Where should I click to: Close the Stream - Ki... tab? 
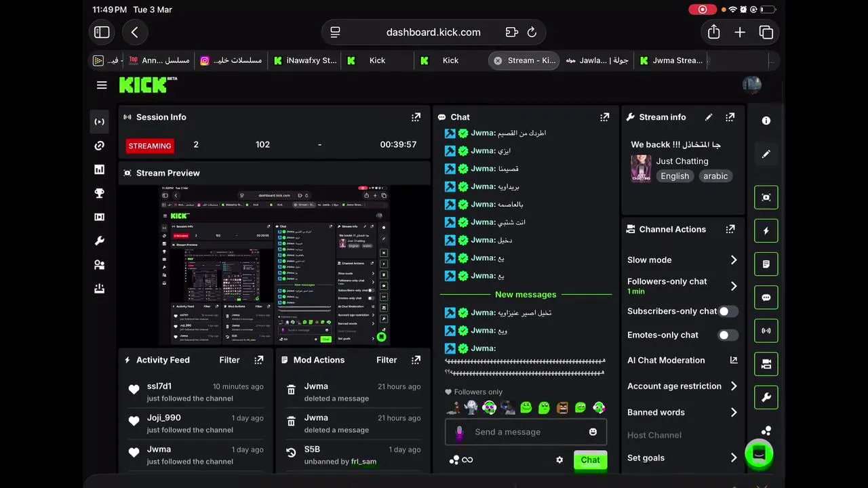[x=498, y=60]
